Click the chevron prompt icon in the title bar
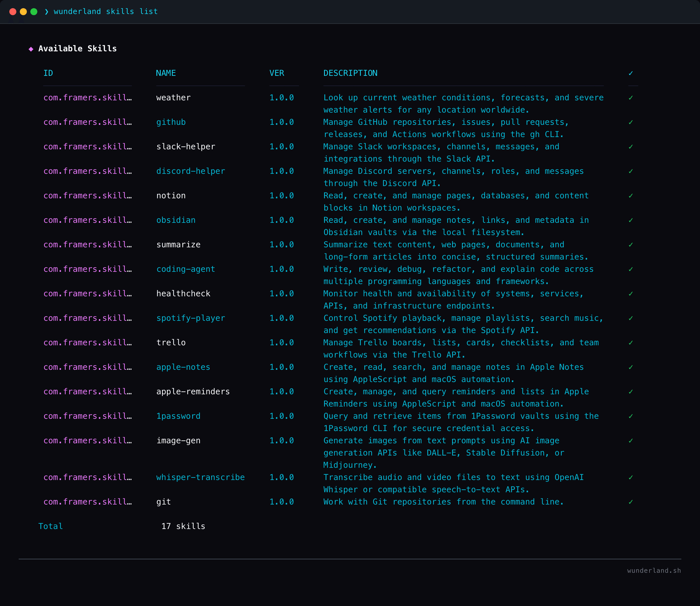 46,11
